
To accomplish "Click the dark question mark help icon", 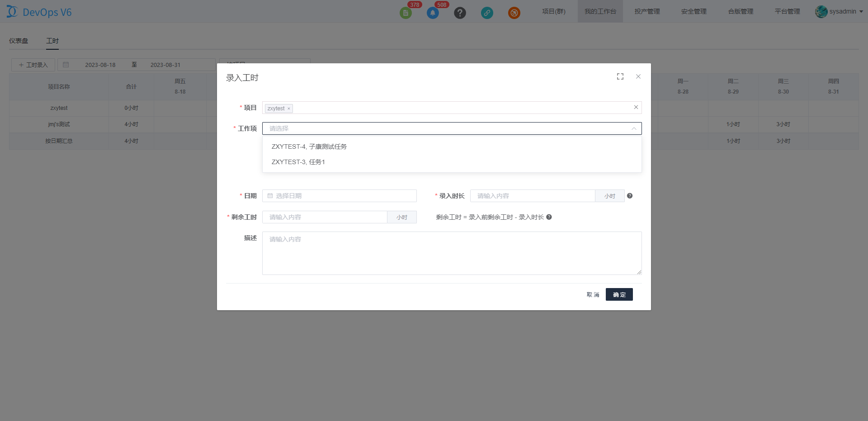I will [460, 13].
